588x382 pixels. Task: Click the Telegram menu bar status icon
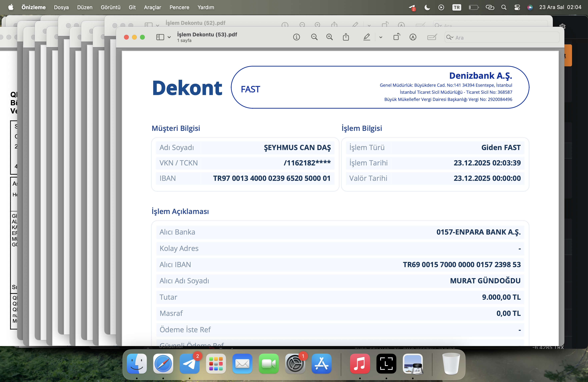412,8
